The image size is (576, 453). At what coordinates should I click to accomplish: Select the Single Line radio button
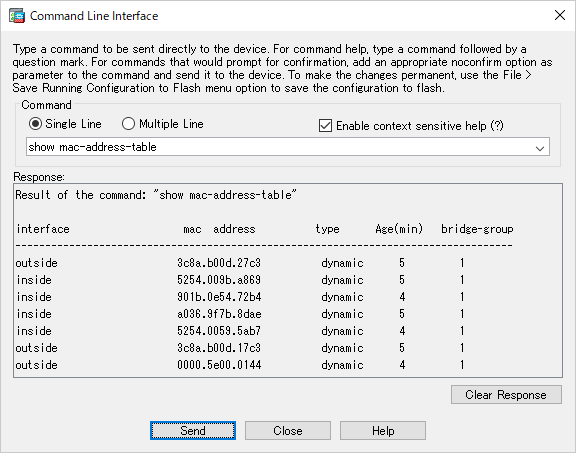coord(35,124)
